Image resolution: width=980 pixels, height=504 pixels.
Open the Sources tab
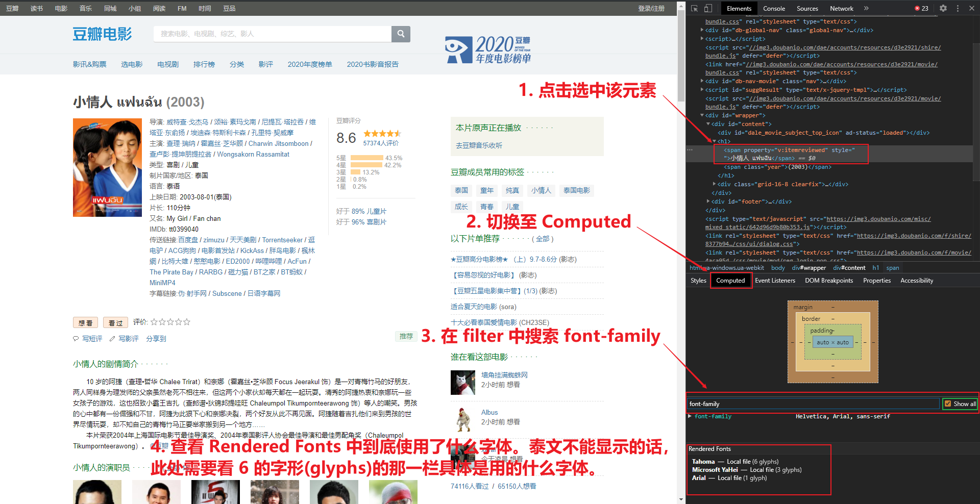click(807, 8)
